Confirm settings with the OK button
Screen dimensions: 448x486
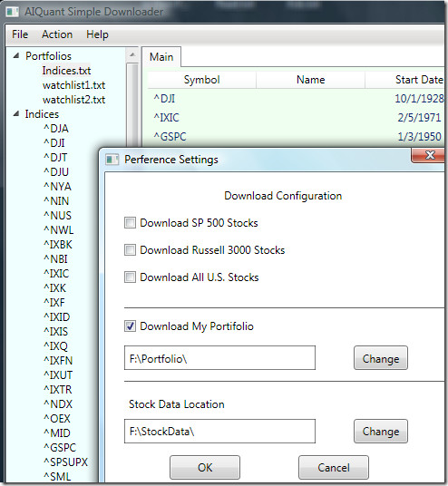[x=205, y=467]
